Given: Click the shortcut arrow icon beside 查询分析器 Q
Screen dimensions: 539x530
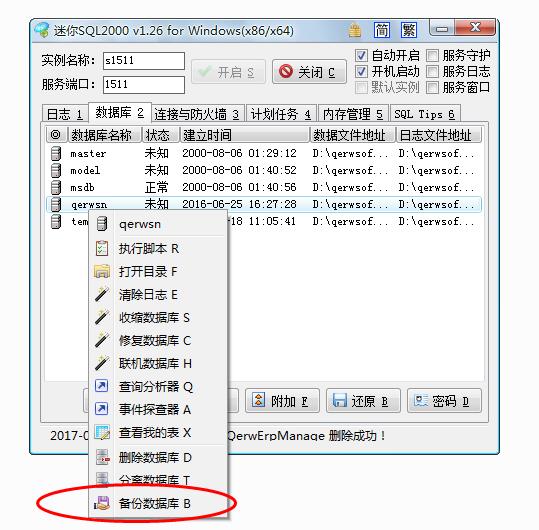Looking at the screenshot, I should [101, 386].
